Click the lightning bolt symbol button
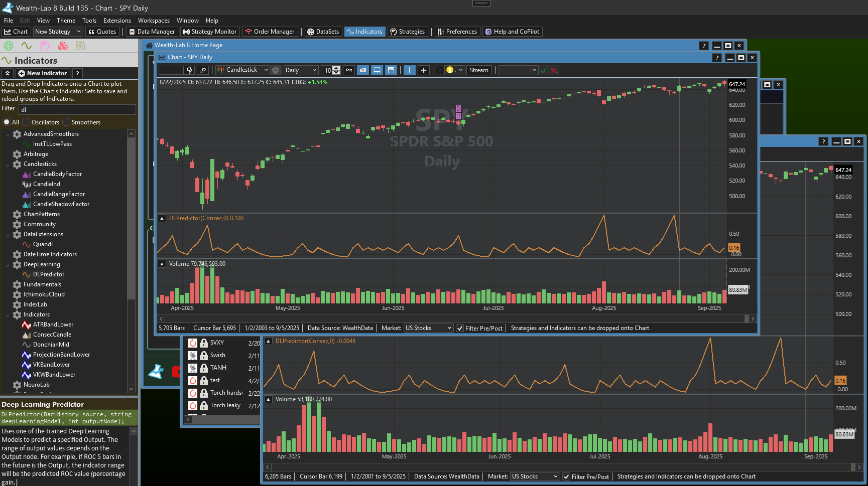 (189, 70)
